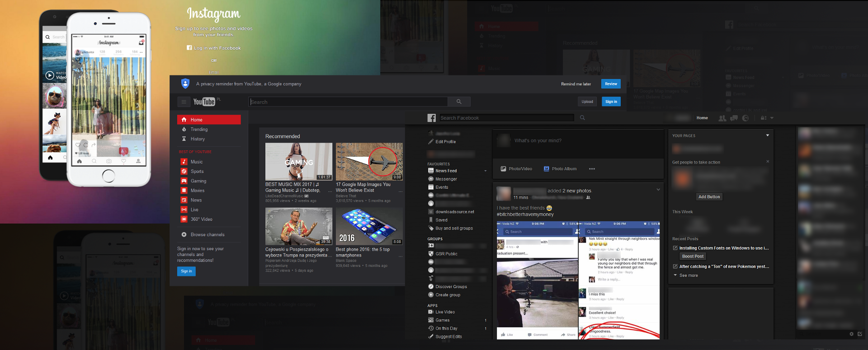Click Photo Album in Facebook composer
The width and height of the screenshot is (868, 350).
point(560,169)
